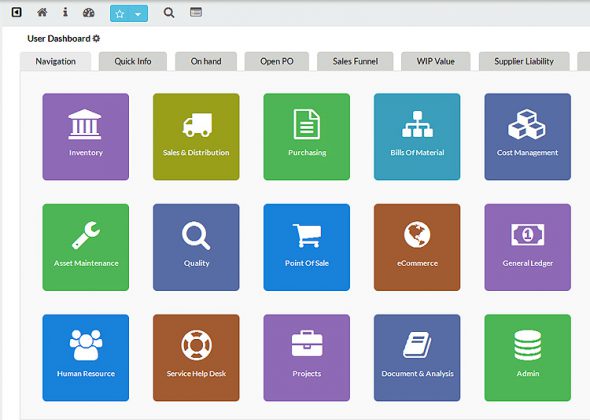Open the Inventory module tile
The height and width of the screenshot is (420, 590).
(x=86, y=137)
